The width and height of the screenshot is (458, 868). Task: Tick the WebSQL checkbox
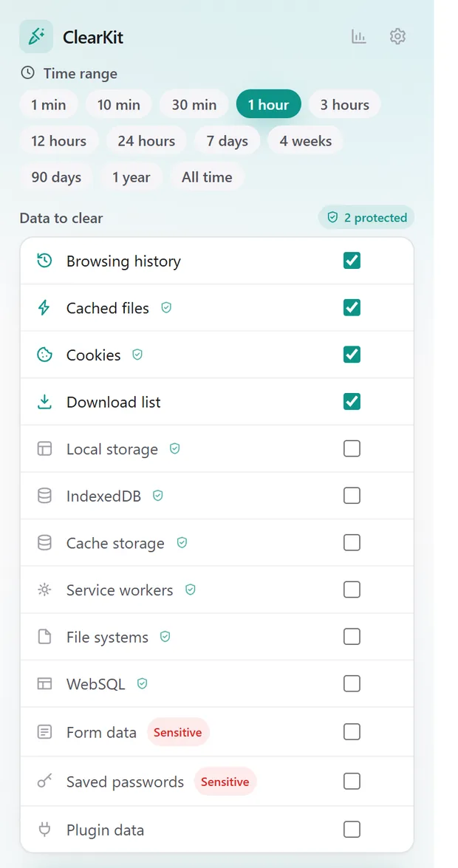pos(352,683)
